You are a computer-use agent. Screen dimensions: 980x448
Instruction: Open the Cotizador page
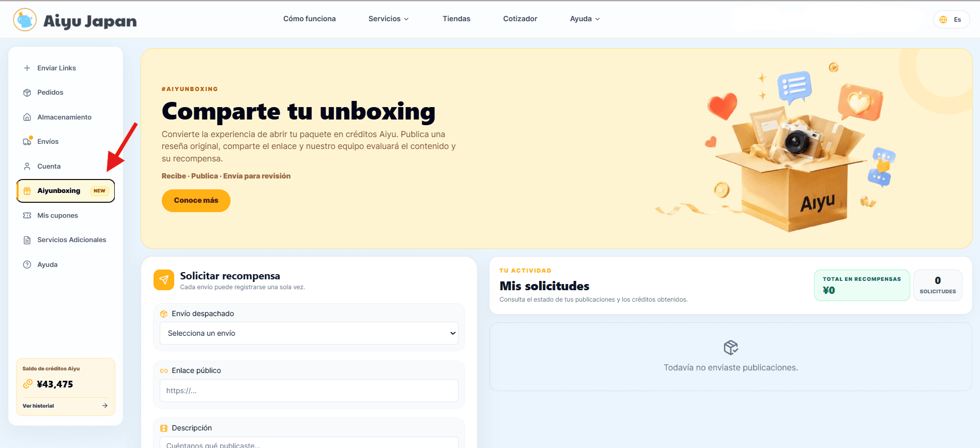[520, 19]
